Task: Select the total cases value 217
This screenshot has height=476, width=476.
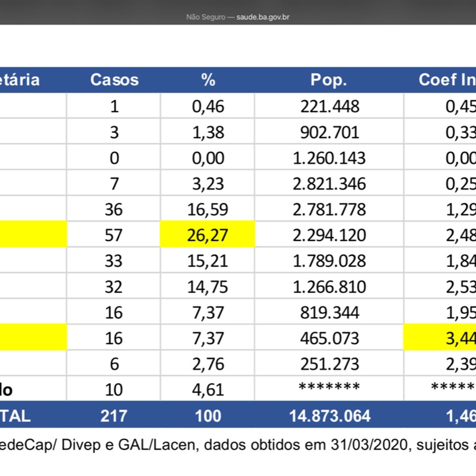Action: [x=114, y=416]
